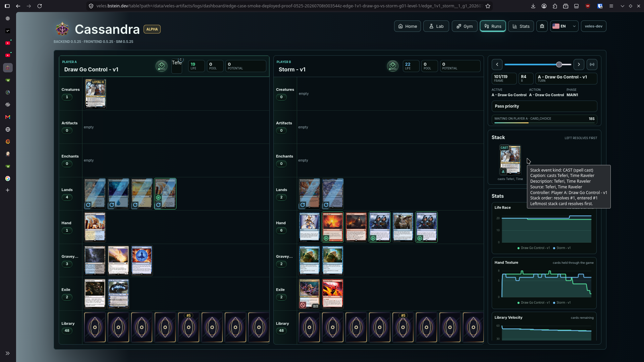This screenshot has width=644, height=362.
Task: Open the Grafana tab in sidebar
Action: pos(8,142)
